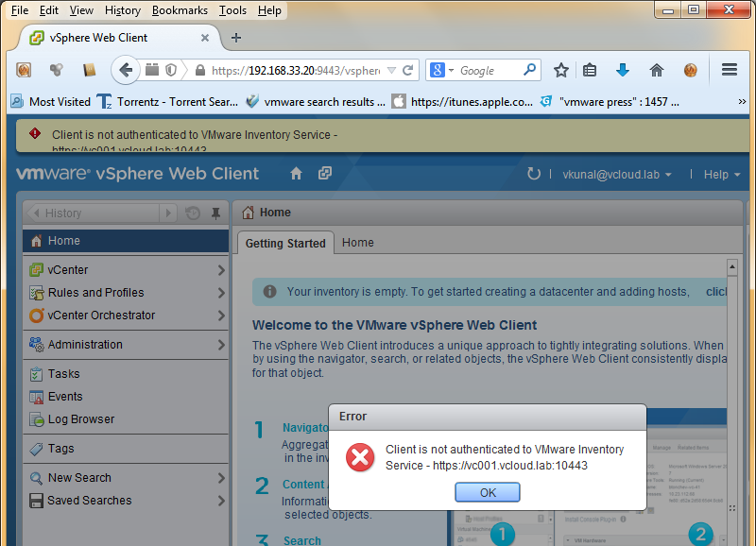Click the vCenter Orchestrator icon

tap(36, 316)
